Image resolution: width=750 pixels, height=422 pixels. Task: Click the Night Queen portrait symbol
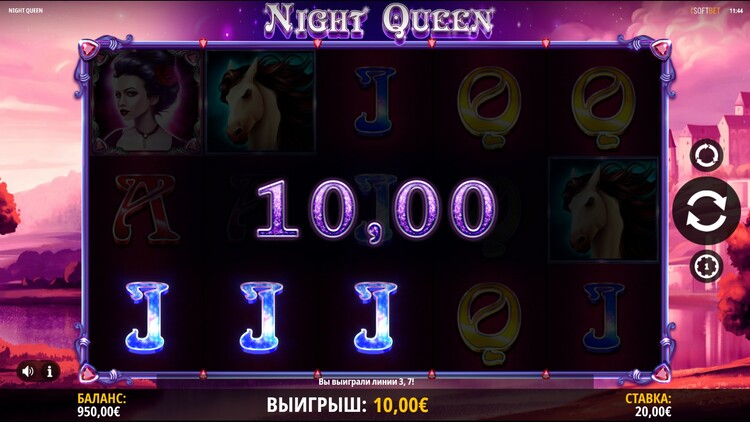(x=146, y=101)
